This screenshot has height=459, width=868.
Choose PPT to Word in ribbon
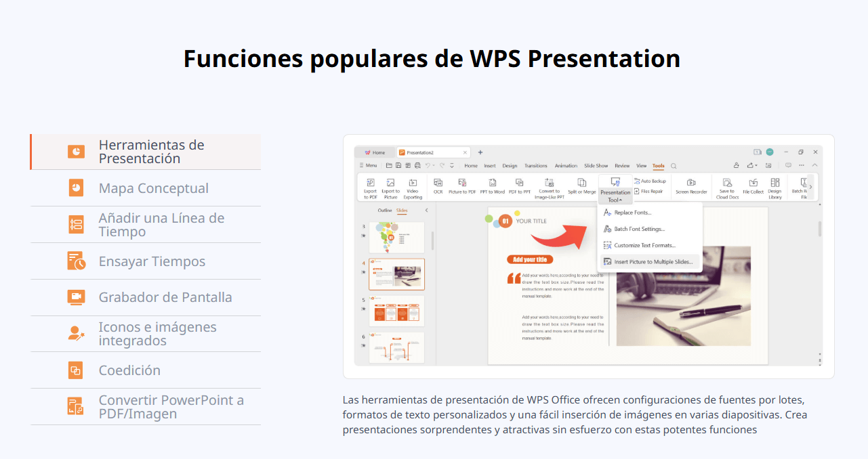[493, 186]
